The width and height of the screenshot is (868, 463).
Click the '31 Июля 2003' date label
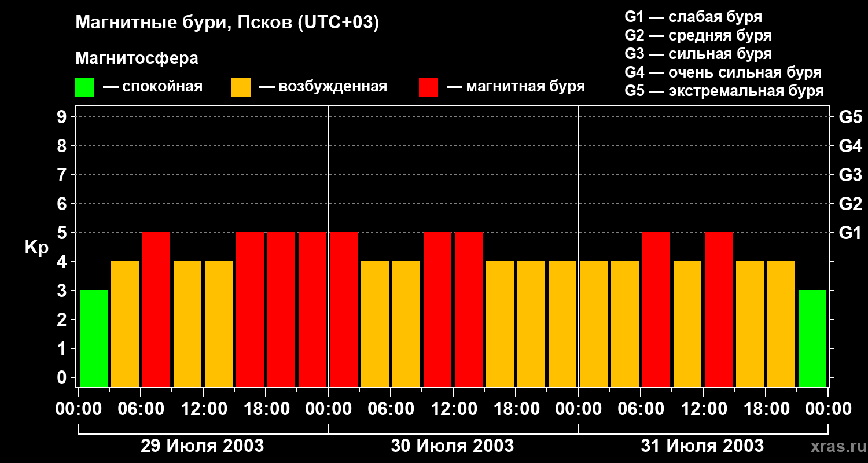703,446
